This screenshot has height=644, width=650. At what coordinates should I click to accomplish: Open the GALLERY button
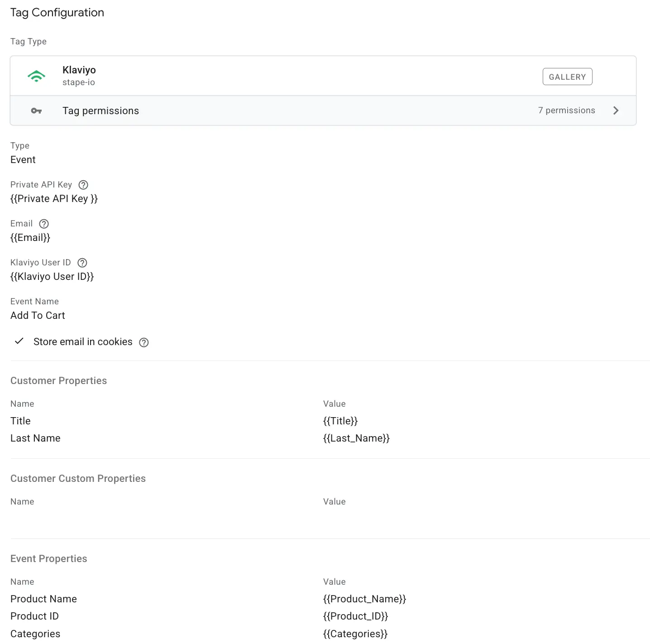coord(567,76)
